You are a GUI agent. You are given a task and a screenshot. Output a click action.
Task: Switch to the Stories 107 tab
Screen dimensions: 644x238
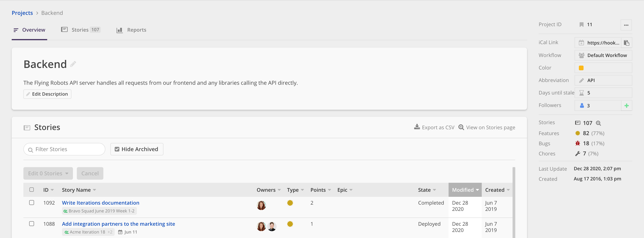coord(81,30)
